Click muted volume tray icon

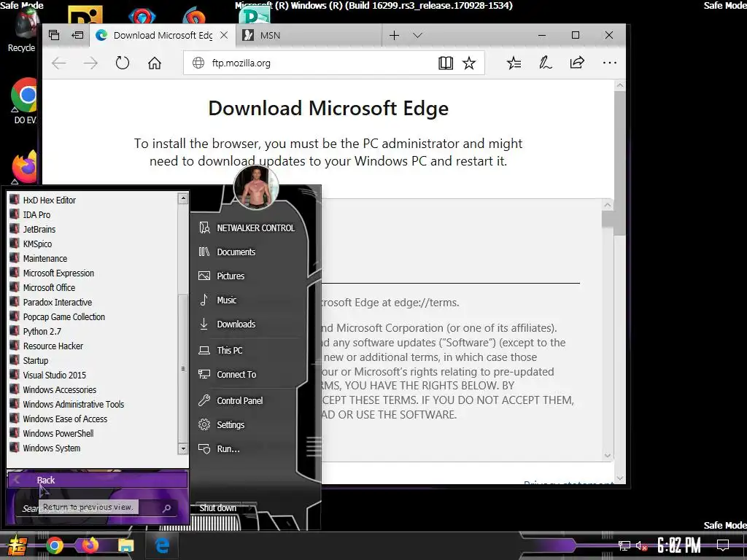coord(641,545)
